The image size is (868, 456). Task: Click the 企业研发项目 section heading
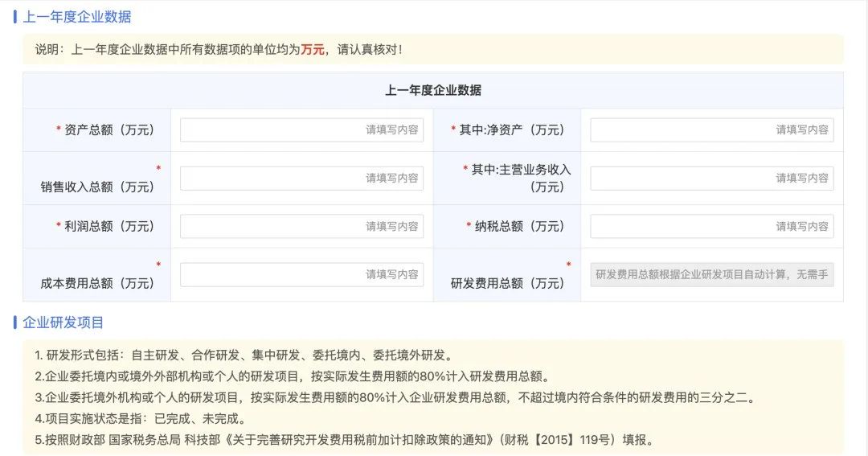(63, 322)
